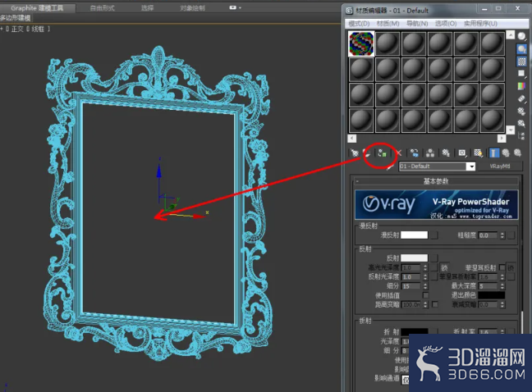The width and height of the screenshot is (532, 392).
Task: Open 导航(N) menu
Action: point(417,24)
